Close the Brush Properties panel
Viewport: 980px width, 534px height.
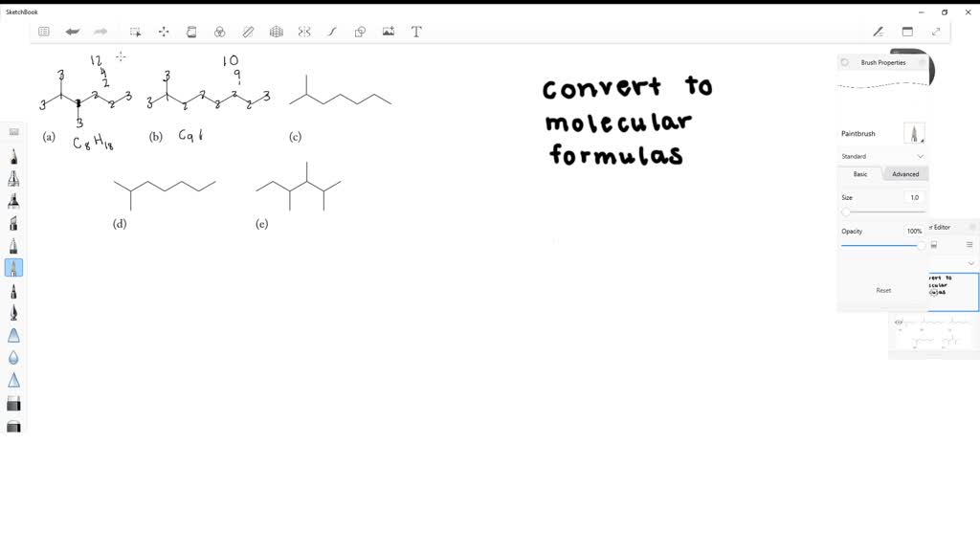click(x=922, y=62)
